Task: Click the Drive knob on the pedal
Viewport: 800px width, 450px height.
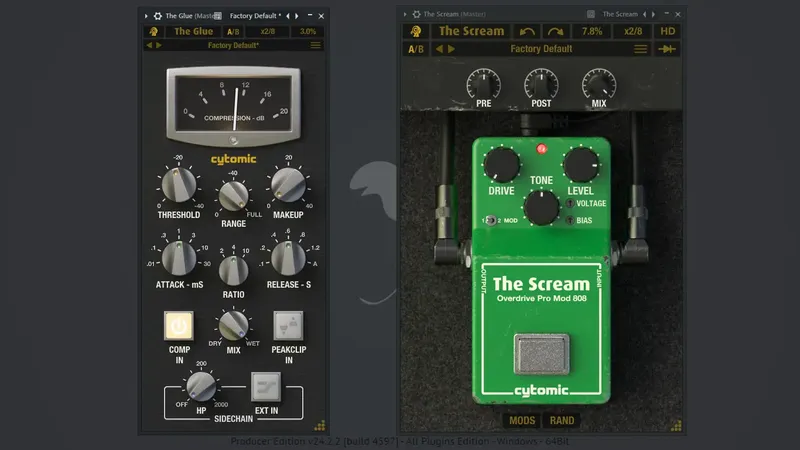Action: coord(502,165)
